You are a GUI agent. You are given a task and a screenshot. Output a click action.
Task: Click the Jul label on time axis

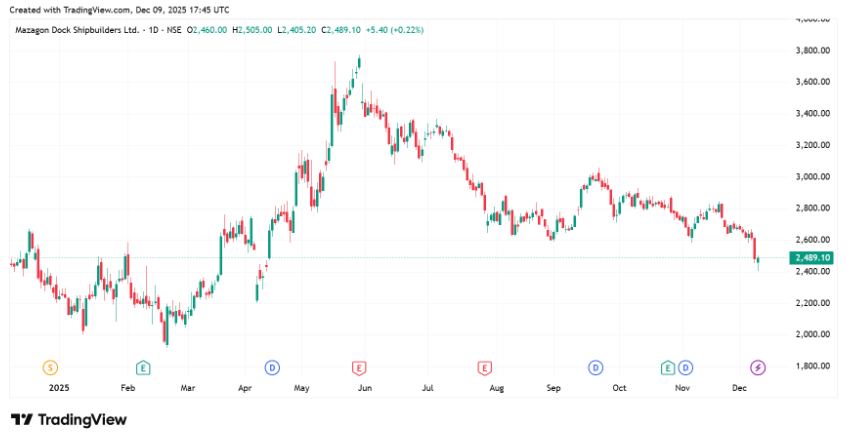(428, 386)
